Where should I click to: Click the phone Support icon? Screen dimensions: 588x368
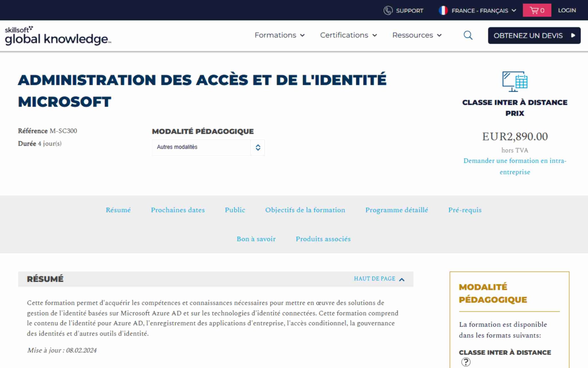(388, 10)
